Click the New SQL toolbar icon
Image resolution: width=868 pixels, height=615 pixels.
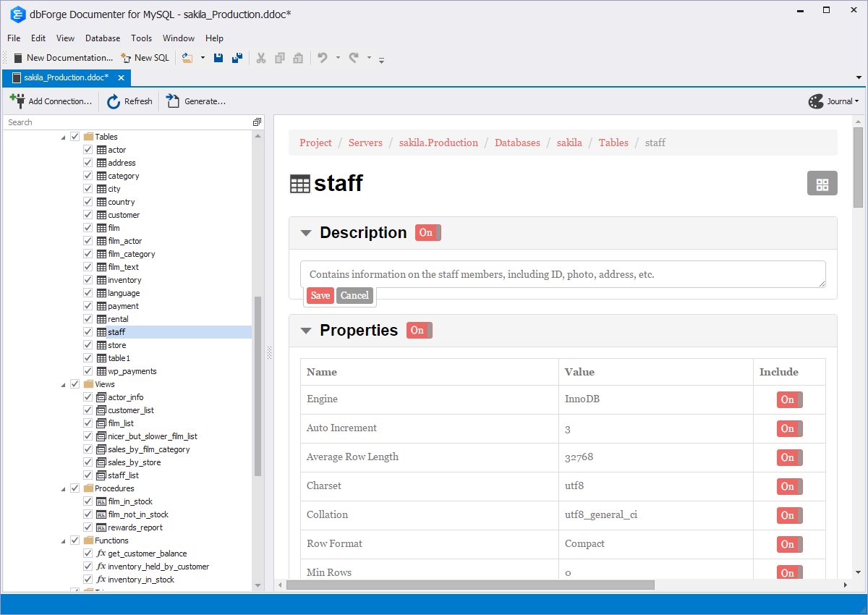(126, 58)
